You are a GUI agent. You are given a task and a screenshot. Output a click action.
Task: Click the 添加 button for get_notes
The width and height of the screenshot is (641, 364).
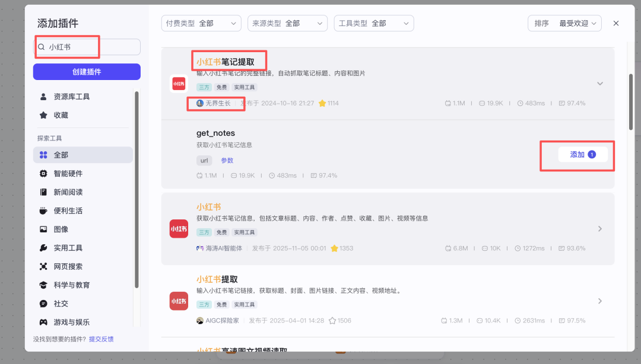click(583, 154)
